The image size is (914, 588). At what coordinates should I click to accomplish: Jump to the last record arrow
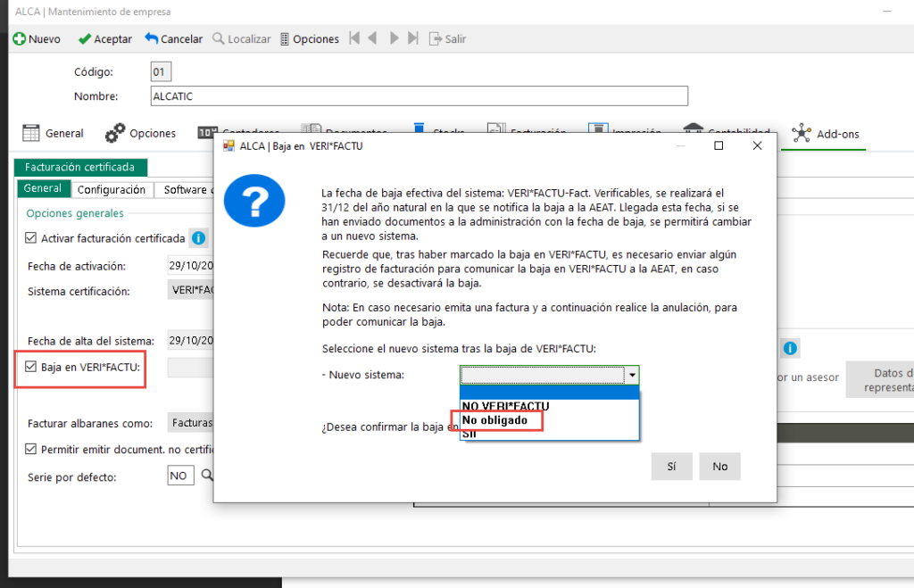412,38
